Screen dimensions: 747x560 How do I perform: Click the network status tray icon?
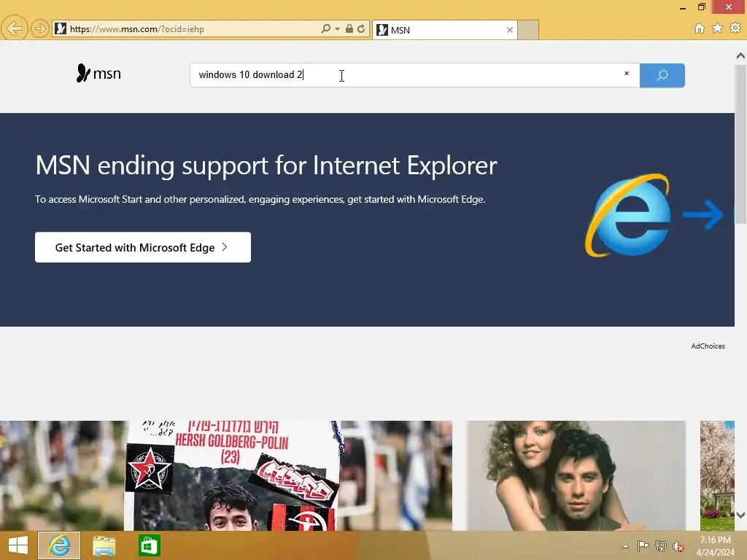(x=661, y=545)
